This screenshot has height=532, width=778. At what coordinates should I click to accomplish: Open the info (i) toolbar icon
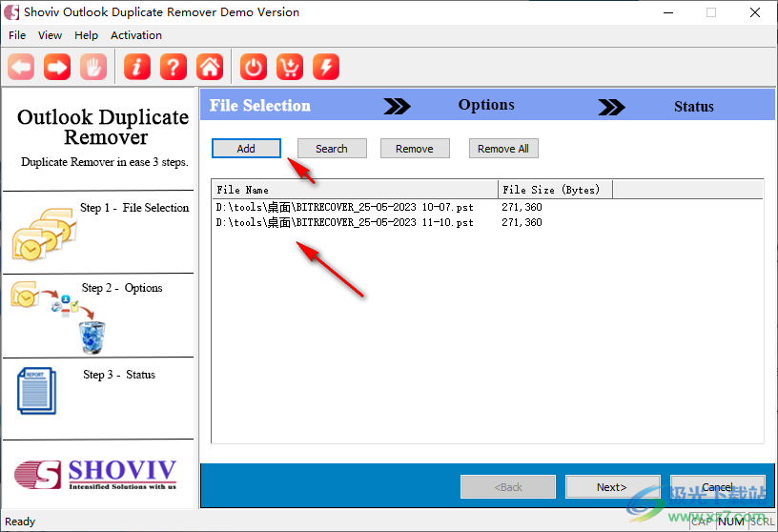click(137, 67)
